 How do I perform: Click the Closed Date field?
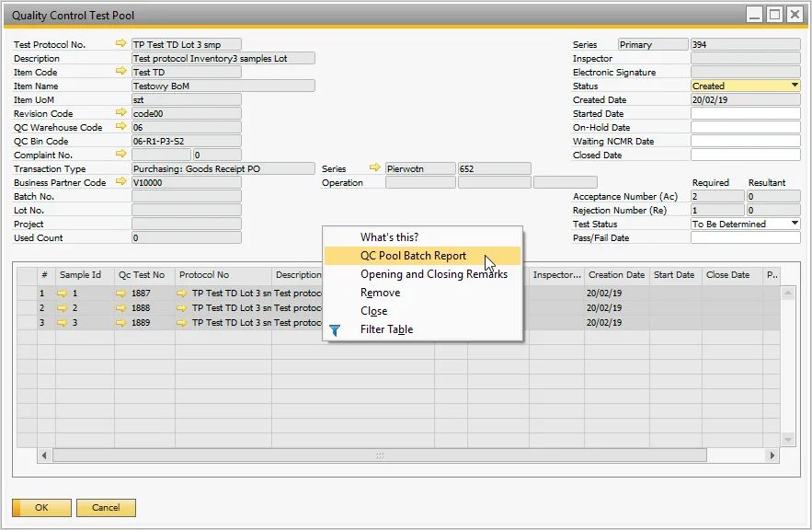(x=745, y=155)
